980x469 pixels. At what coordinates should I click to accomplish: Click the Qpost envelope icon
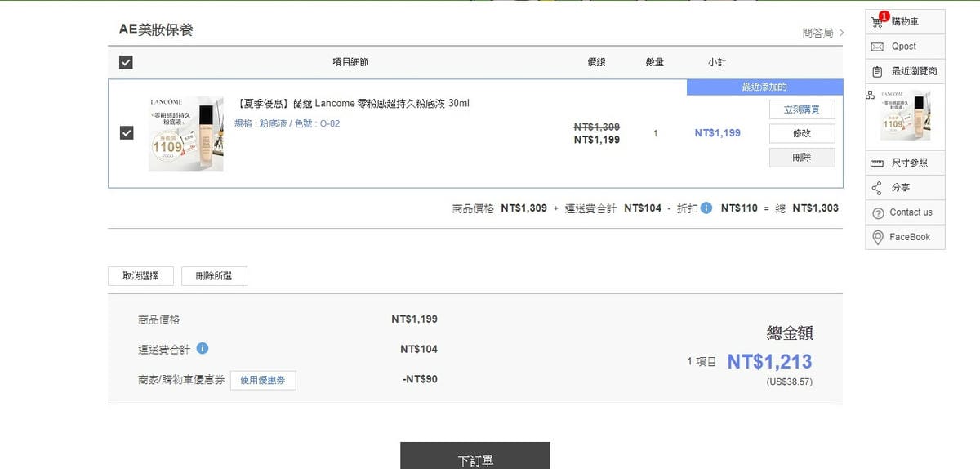878,47
